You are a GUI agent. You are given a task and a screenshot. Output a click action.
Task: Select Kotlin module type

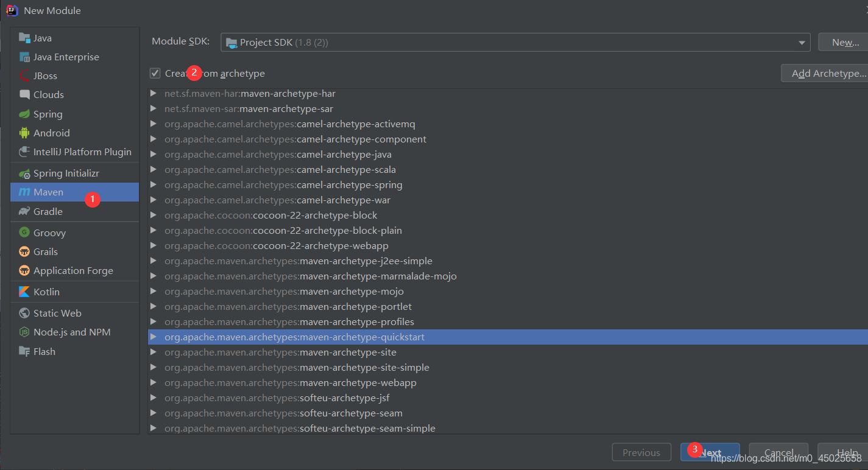pos(75,292)
